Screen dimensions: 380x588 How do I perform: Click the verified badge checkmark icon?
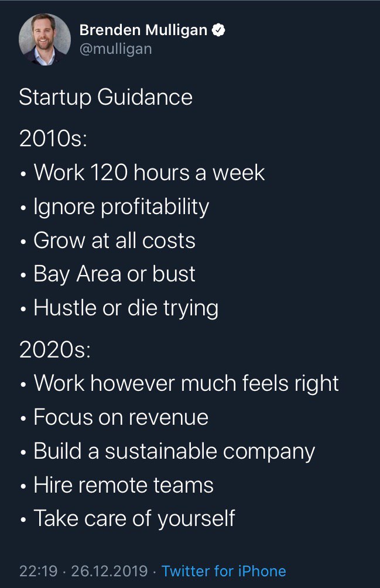pos(218,30)
